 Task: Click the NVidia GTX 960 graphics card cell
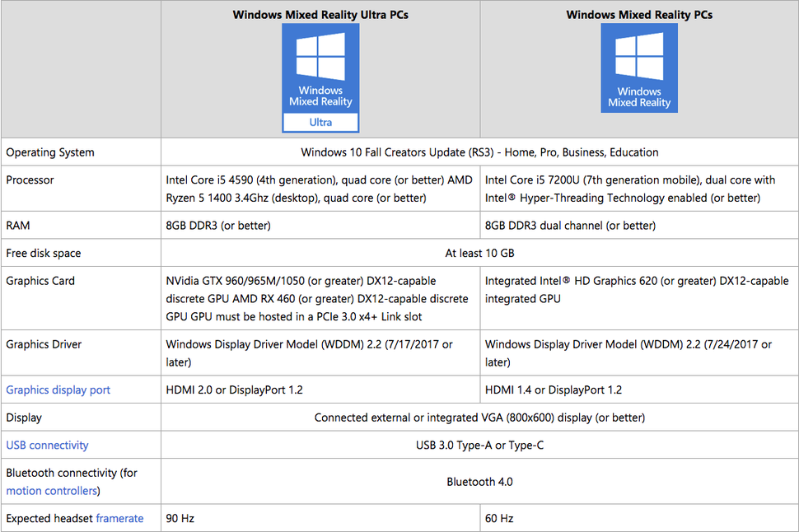coord(320,299)
